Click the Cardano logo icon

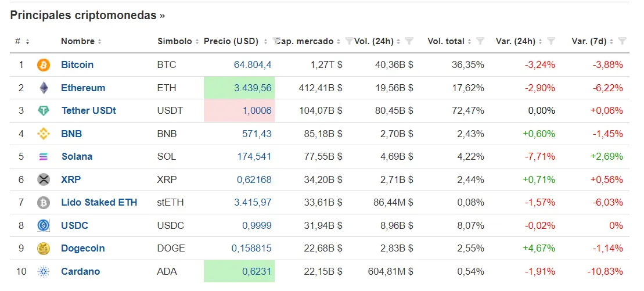(x=43, y=271)
